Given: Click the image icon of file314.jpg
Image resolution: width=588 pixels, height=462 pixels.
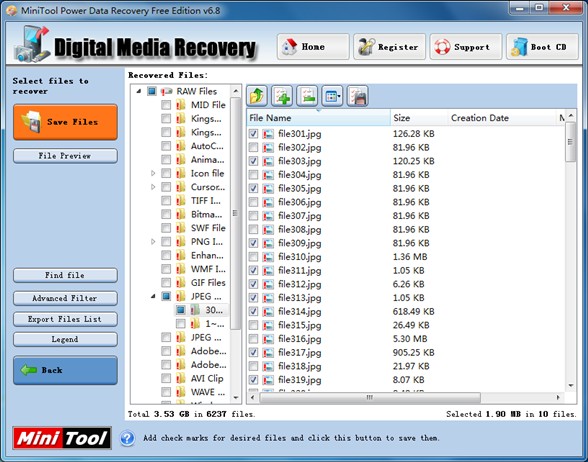Looking at the screenshot, I should [x=268, y=312].
